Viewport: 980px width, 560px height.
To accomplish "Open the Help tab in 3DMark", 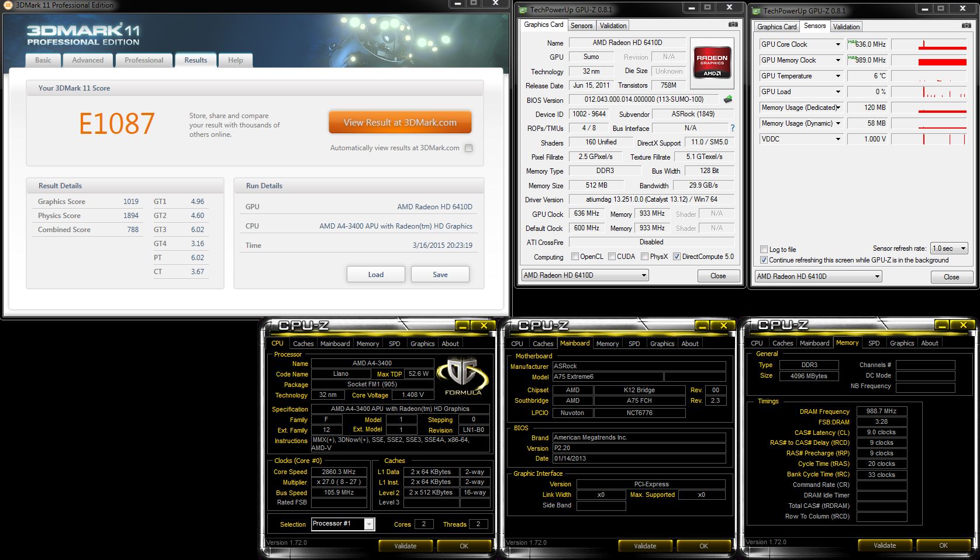I will pos(236,60).
